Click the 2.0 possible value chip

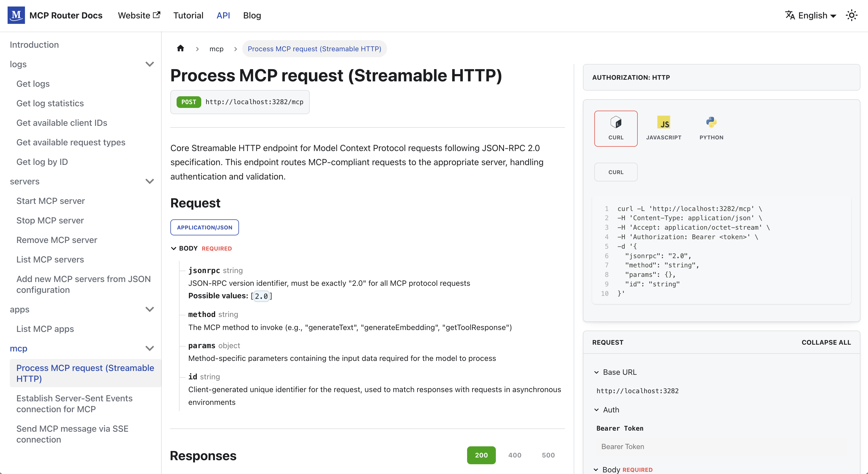tap(261, 296)
